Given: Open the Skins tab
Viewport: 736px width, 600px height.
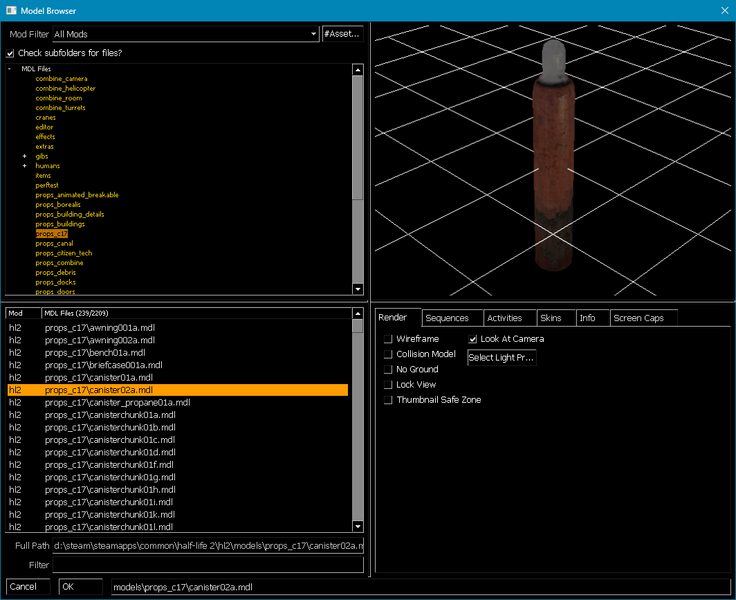Looking at the screenshot, I should [551, 318].
